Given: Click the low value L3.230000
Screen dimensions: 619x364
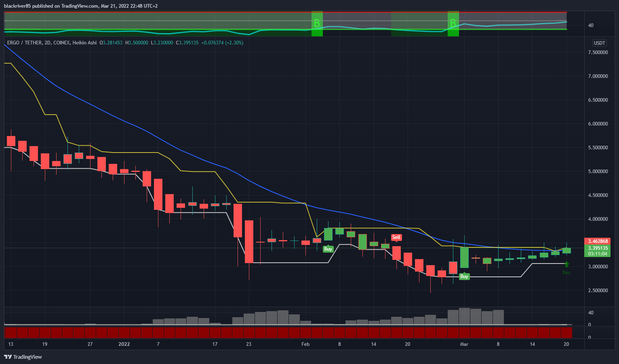Looking at the screenshot, I should click(x=162, y=43).
